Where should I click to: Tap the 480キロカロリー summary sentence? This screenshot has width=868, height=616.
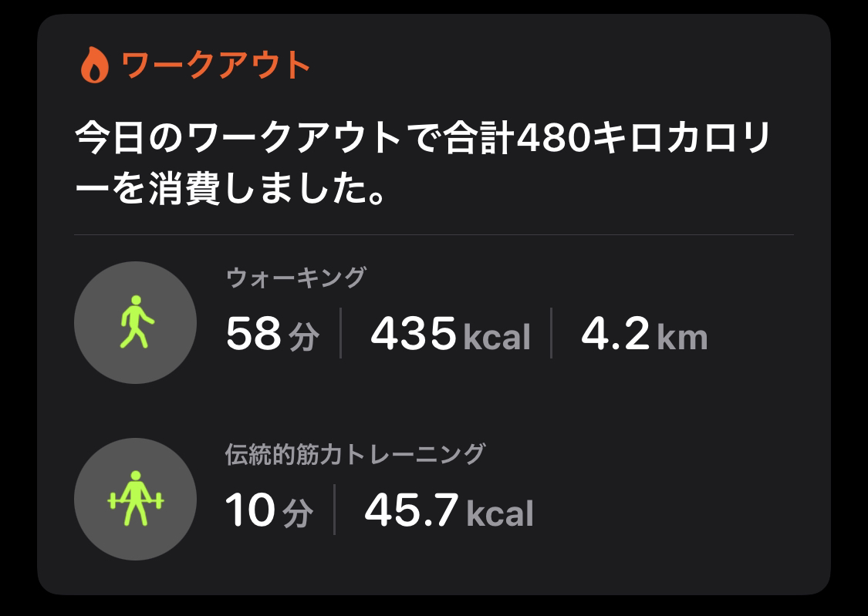[x=423, y=163]
